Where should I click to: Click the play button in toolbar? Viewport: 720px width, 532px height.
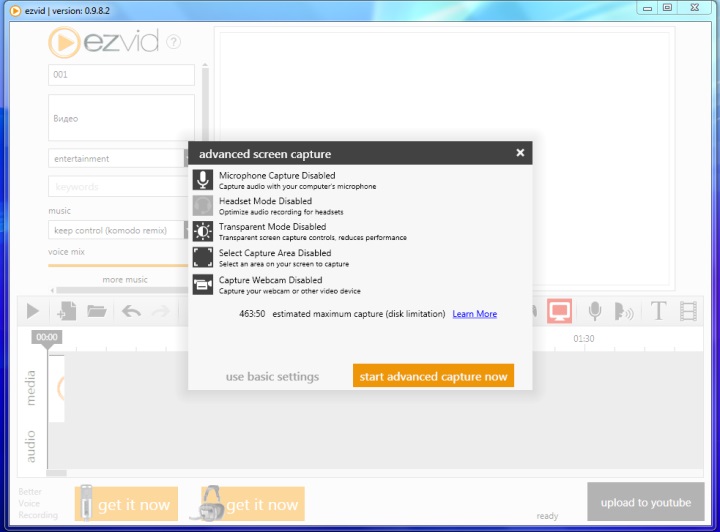coord(33,311)
